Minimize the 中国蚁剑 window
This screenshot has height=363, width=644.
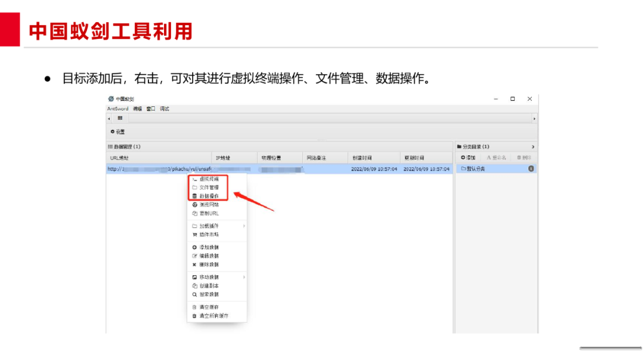(x=496, y=99)
